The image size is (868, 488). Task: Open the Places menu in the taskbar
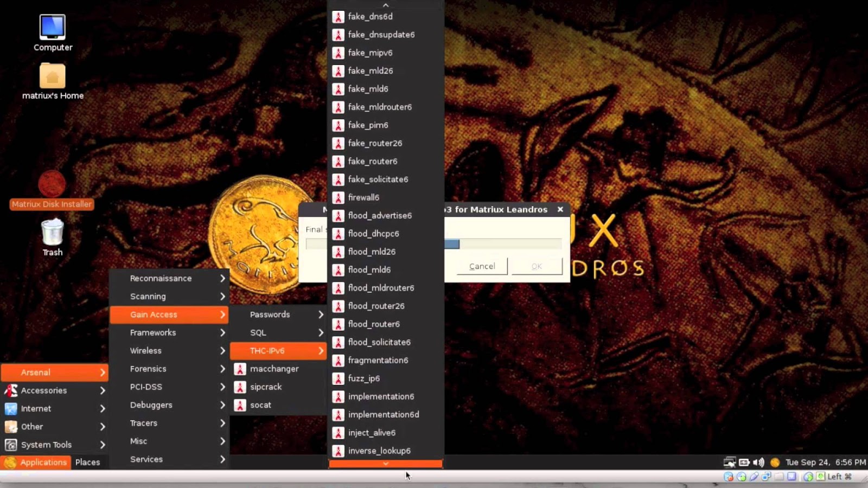88,462
